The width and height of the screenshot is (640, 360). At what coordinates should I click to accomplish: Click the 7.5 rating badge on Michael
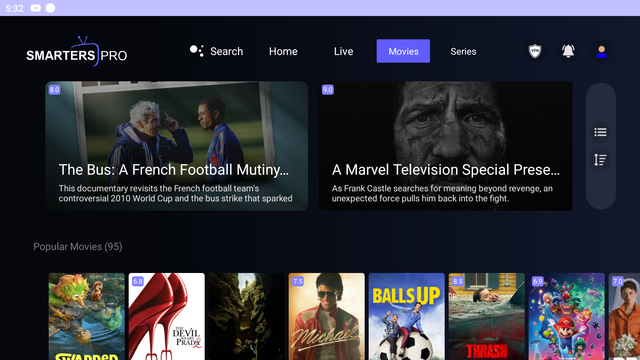298,282
